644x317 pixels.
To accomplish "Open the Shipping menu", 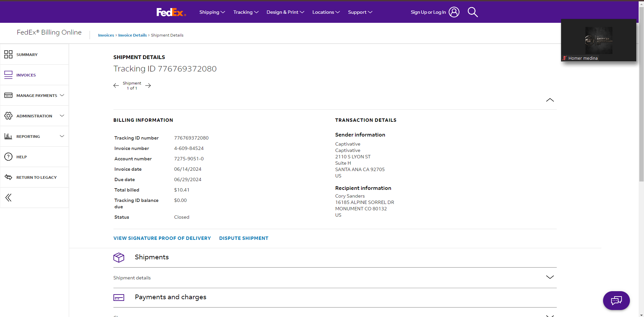I will pos(212,12).
